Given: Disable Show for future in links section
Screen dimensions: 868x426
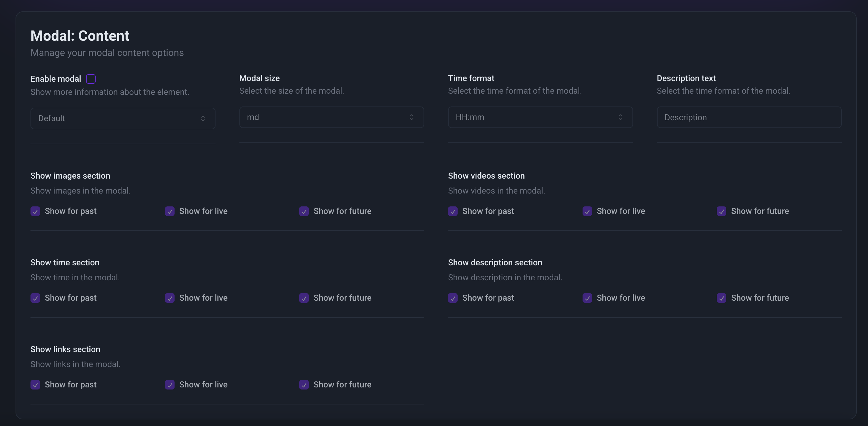Looking at the screenshot, I should click(304, 385).
